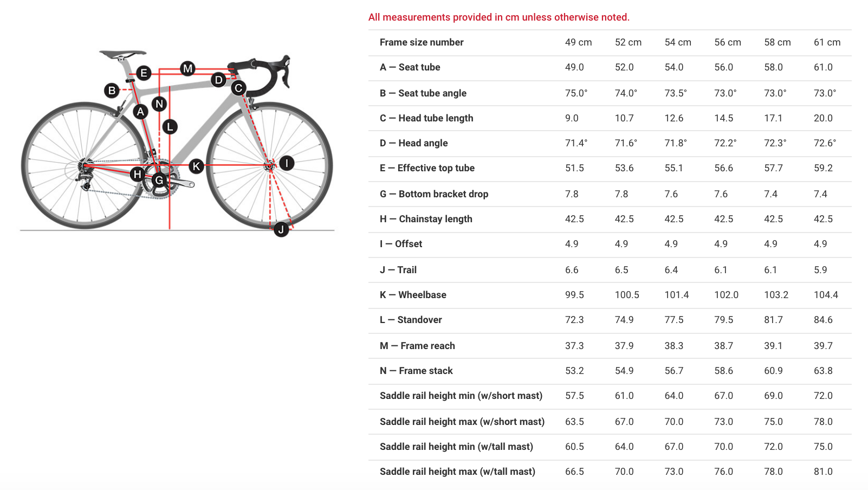Select the C head tube marker
Screen dimensions: 868x490
click(x=238, y=88)
